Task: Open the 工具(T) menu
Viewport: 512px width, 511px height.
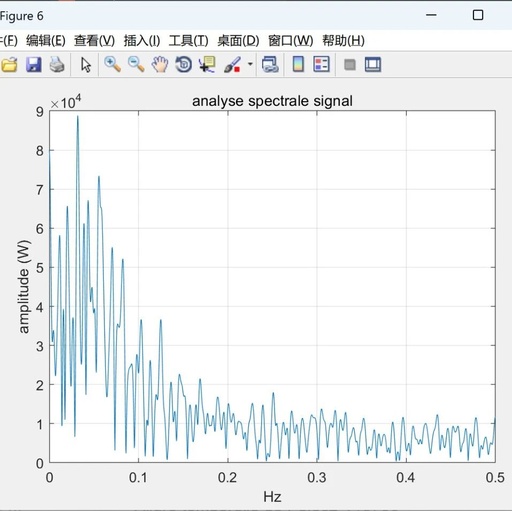Action: coord(189,41)
